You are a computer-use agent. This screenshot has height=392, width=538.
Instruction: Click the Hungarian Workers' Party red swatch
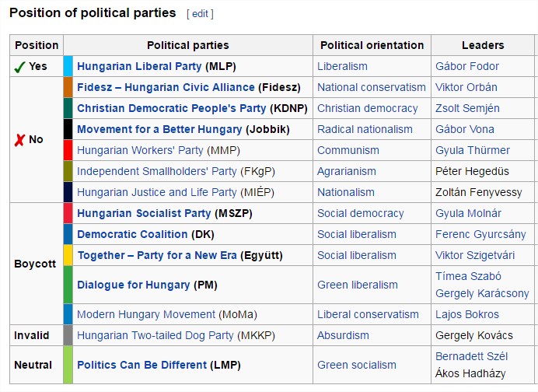[x=68, y=150]
